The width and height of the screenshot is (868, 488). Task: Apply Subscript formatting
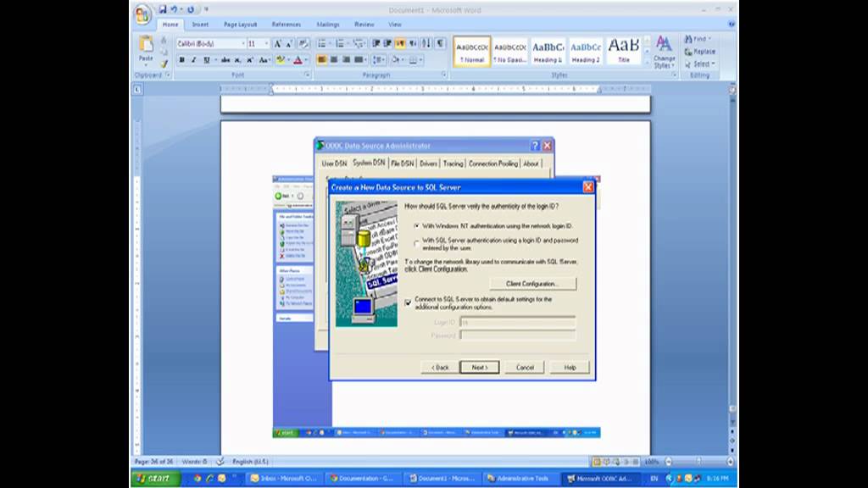(x=237, y=60)
